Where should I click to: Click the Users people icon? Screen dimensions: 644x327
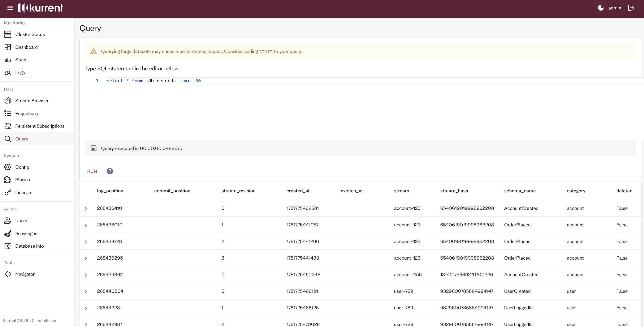(8, 221)
